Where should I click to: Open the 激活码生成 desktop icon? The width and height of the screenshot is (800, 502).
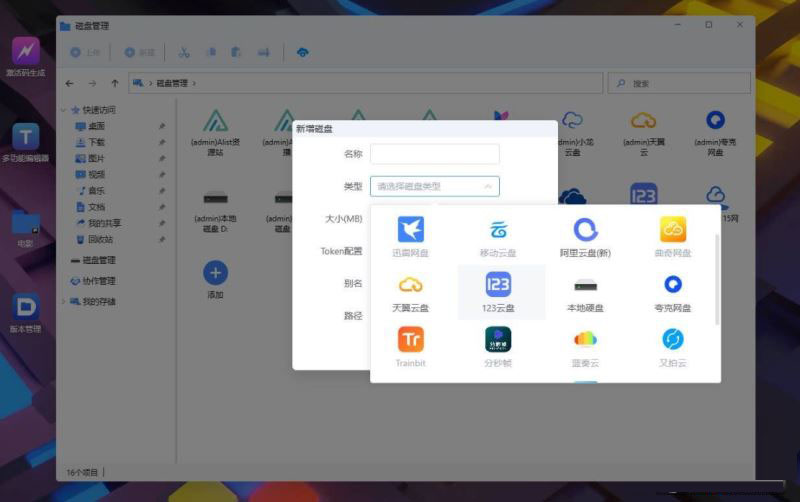coord(26,56)
